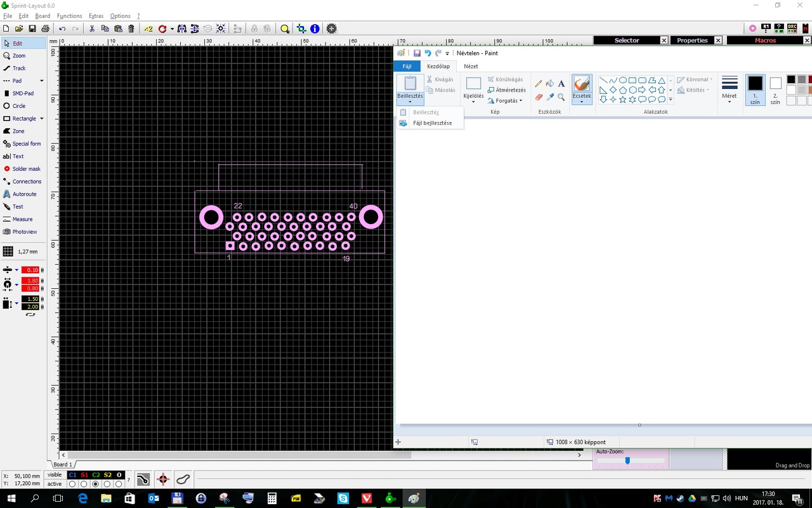Screen dimensions: 812x508
Task: Open the Rotate angle dropdown arrow
Action: pos(172,29)
